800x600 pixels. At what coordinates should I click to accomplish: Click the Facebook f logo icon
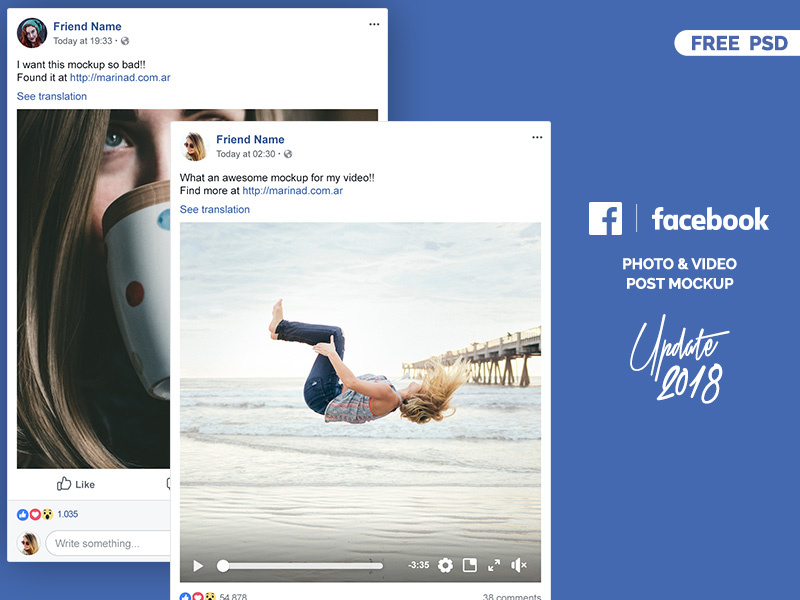pyautogui.click(x=605, y=218)
